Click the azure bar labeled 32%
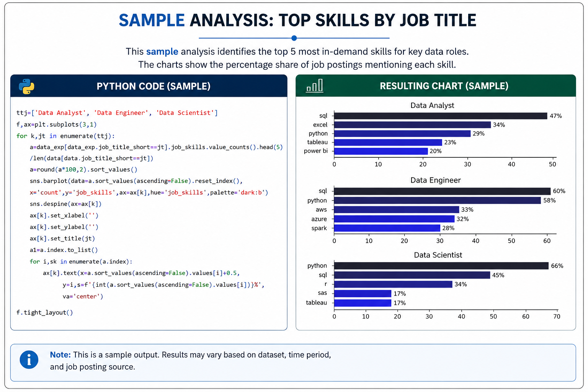The image size is (588, 392). pos(394,219)
